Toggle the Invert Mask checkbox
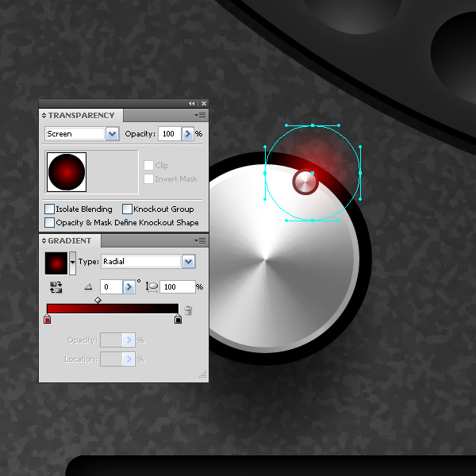Screen dimensions: 476x476 pos(148,178)
